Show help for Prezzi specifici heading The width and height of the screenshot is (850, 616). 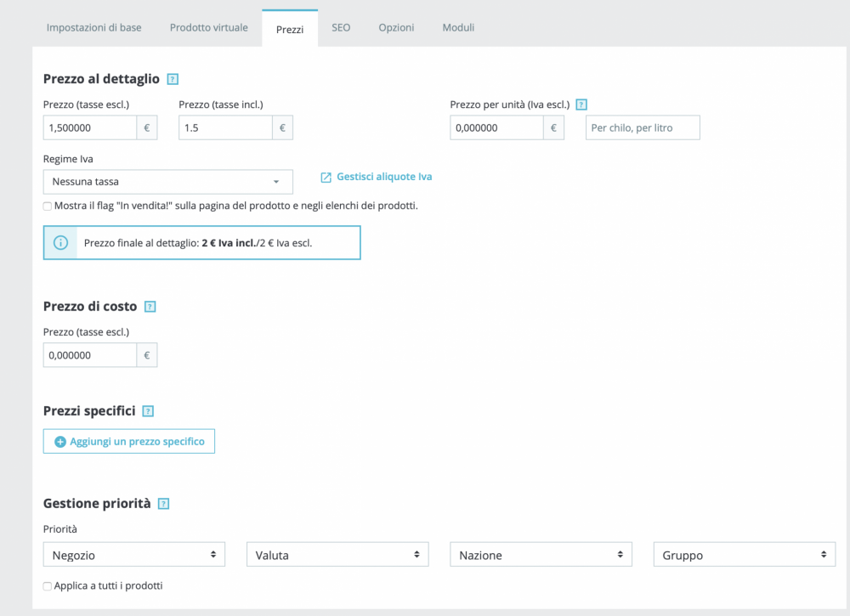pyautogui.click(x=149, y=411)
